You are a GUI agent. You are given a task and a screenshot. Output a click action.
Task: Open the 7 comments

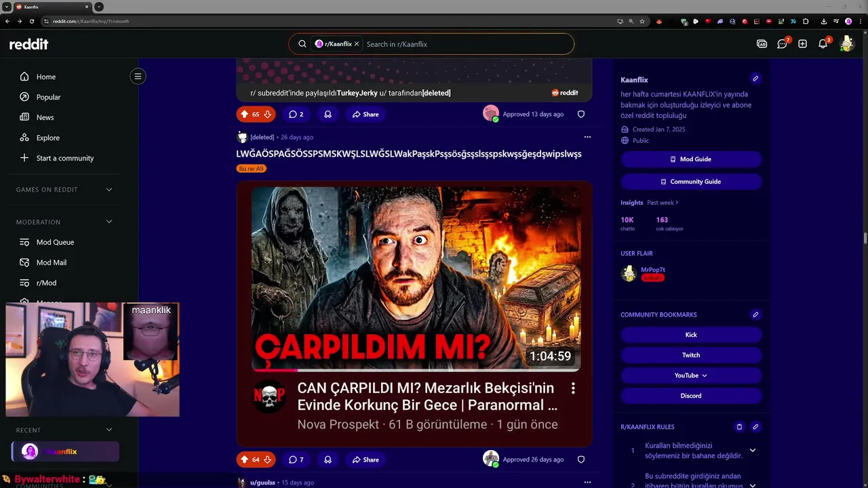[296, 460]
